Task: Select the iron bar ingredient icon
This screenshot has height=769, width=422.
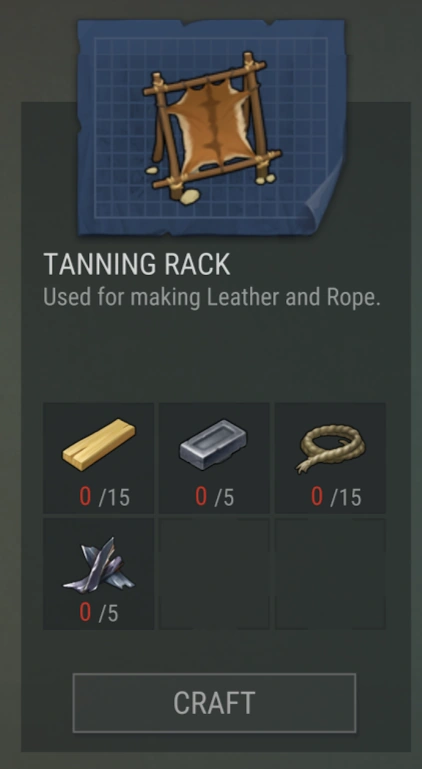Action: click(x=213, y=444)
